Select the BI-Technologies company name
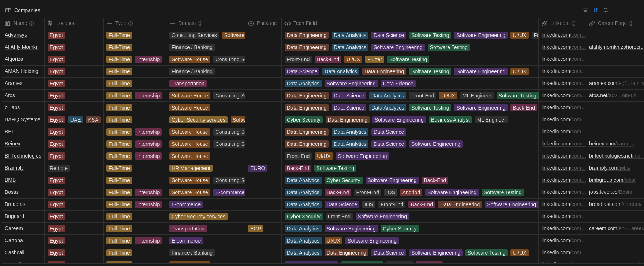 (23, 156)
